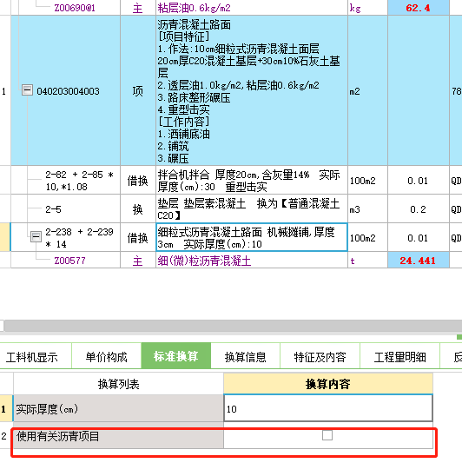Viewport: 462px width, 476px height.
Task: Select the 标准换算 tab
Action: [x=176, y=356]
